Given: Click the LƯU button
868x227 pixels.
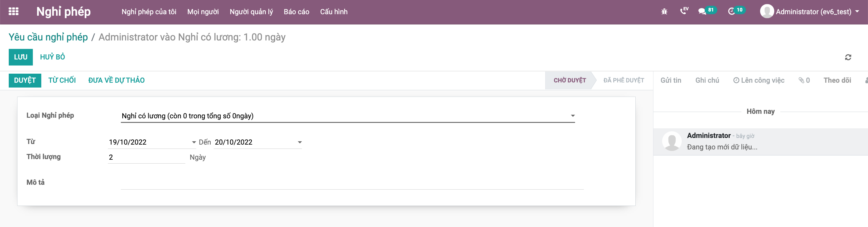Looking at the screenshot, I should (x=20, y=57).
